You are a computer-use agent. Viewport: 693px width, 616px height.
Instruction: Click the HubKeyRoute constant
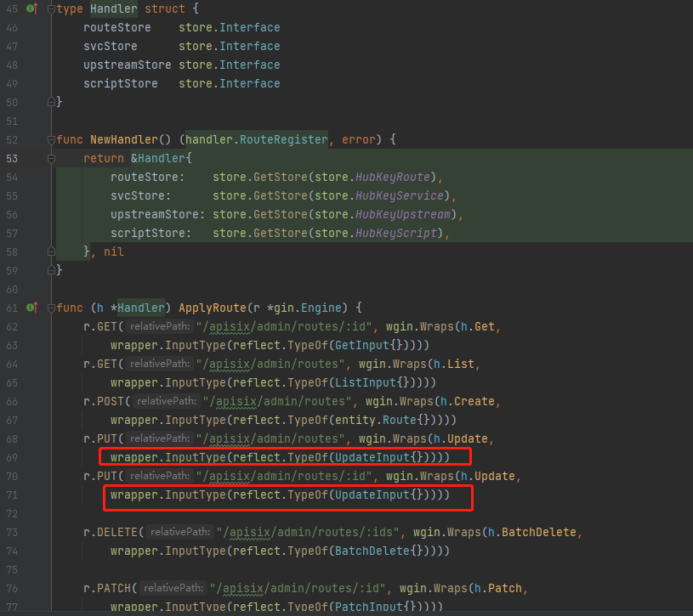(393, 177)
